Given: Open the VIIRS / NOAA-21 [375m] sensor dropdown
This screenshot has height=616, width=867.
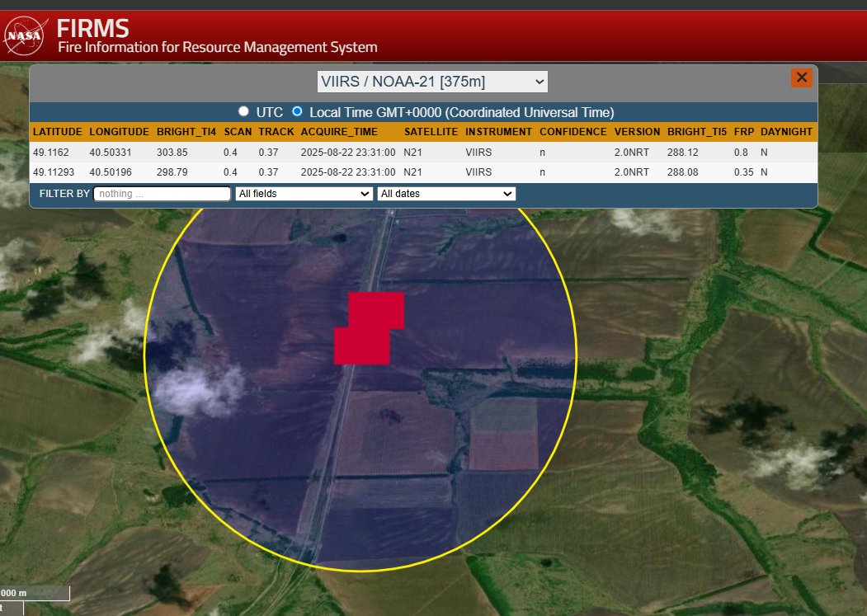Looking at the screenshot, I should 432,82.
